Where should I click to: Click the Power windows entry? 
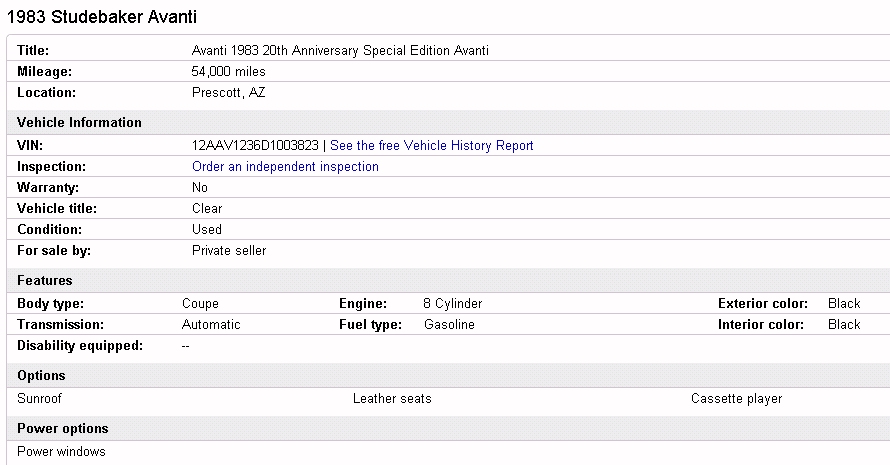61,452
